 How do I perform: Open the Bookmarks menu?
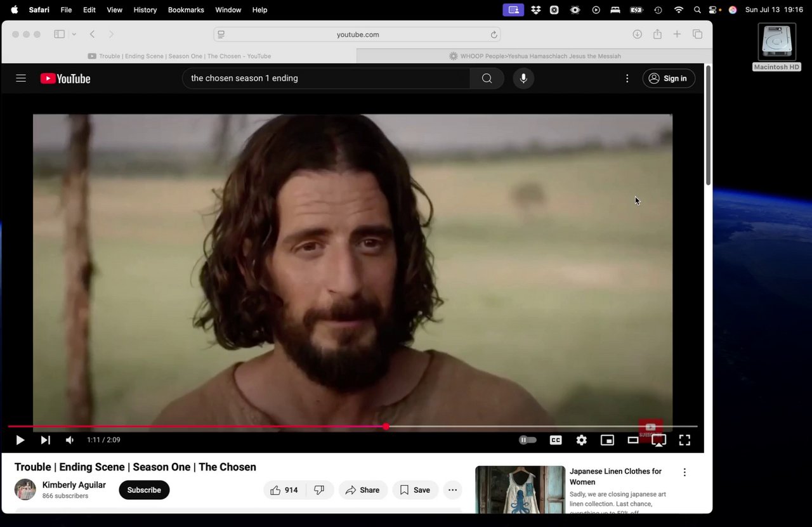click(x=186, y=10)
